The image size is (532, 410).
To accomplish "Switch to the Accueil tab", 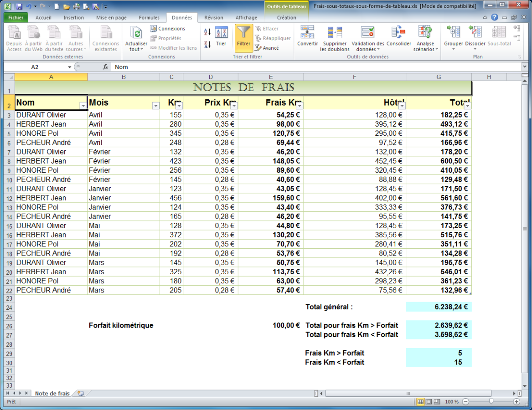I will coord(43,18).
